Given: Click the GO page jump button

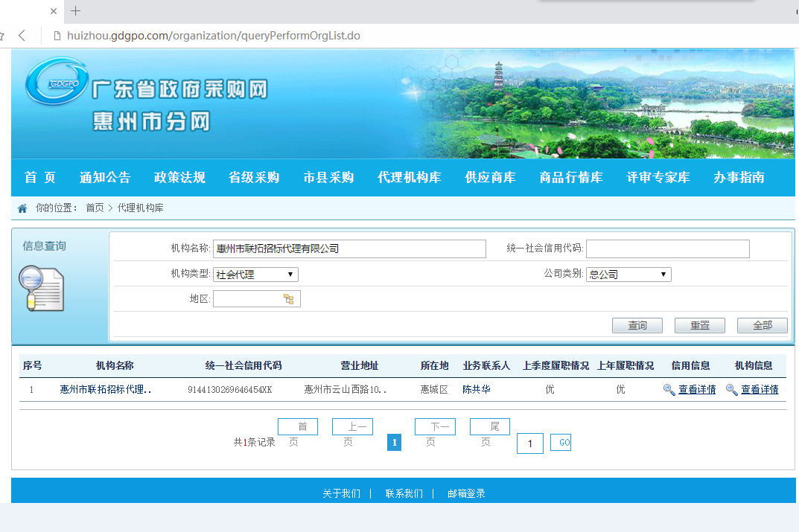Looking at the screenshot, I should [561, 443].
